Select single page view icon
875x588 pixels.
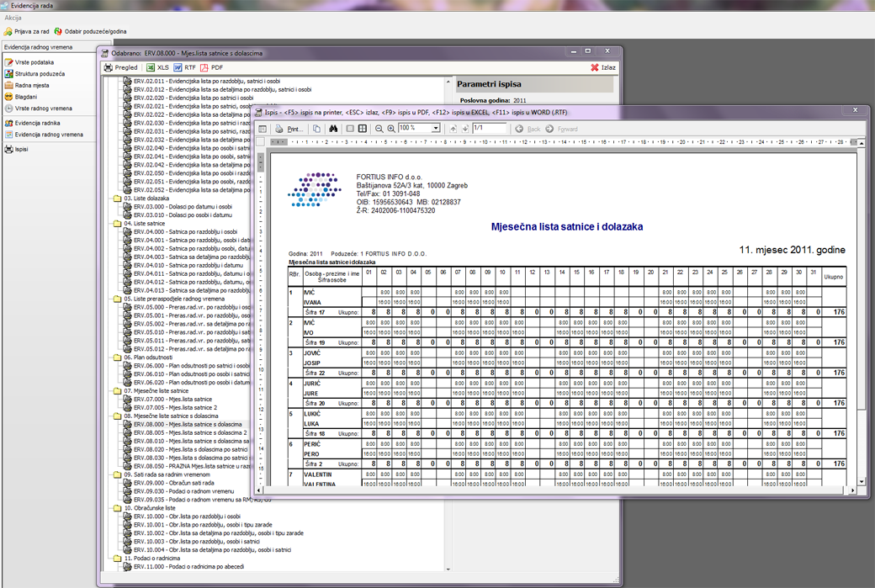coord(350,129)
